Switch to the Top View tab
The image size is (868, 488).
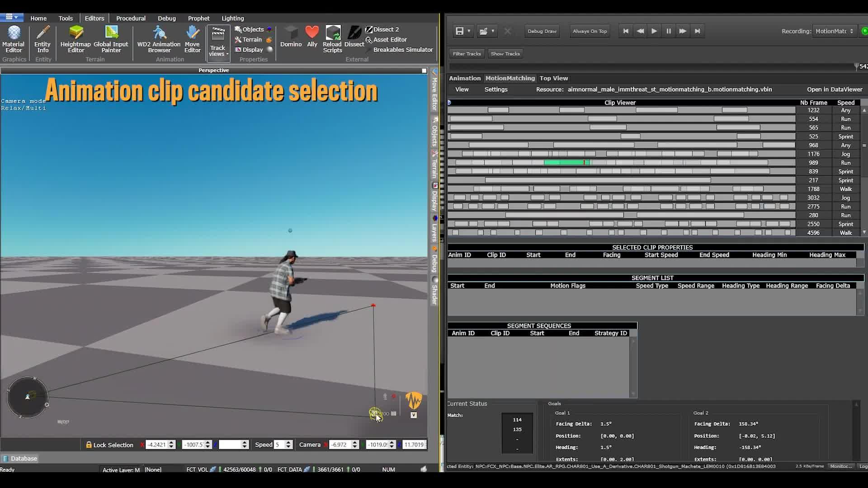click(x=553, y=78)
